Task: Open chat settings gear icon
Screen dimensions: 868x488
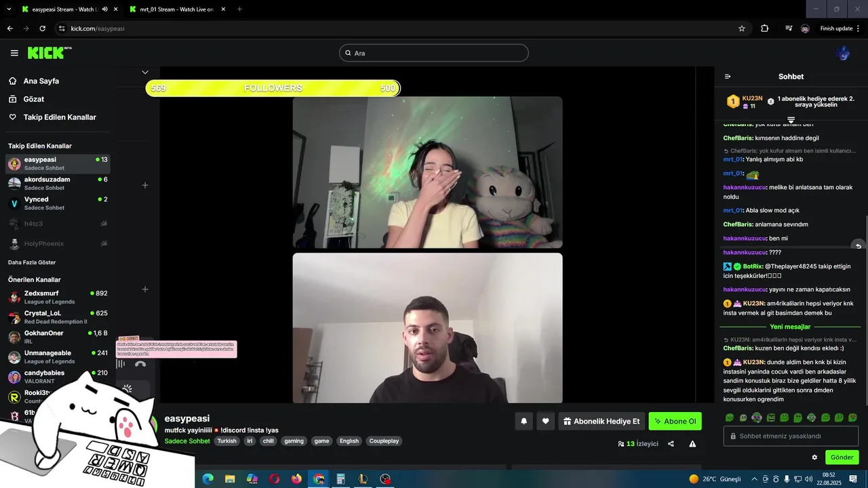Action: (x=814, y=457)
